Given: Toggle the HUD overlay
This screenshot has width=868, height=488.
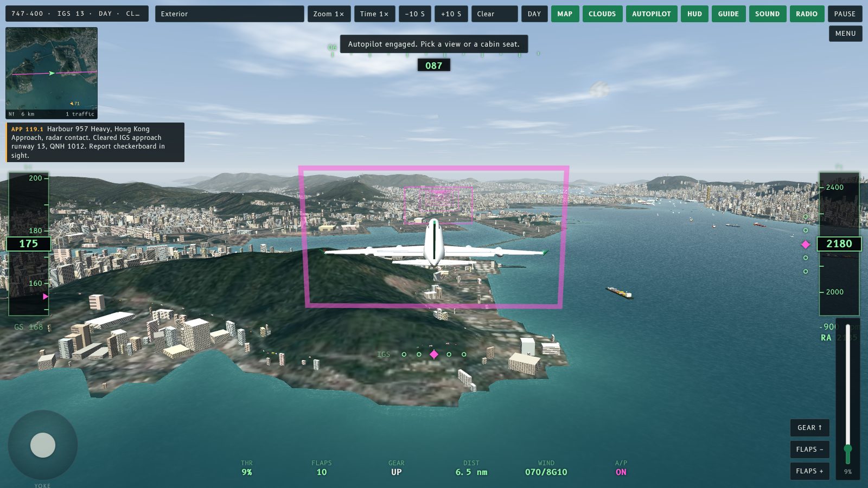Looking at the screenshot, I should pos(694,14).
